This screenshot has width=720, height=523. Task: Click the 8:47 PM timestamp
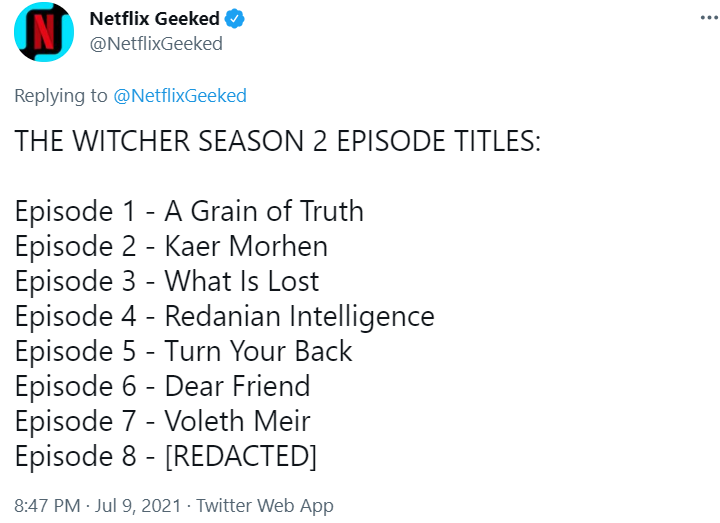pyautogui.click(x=47, y=506)
